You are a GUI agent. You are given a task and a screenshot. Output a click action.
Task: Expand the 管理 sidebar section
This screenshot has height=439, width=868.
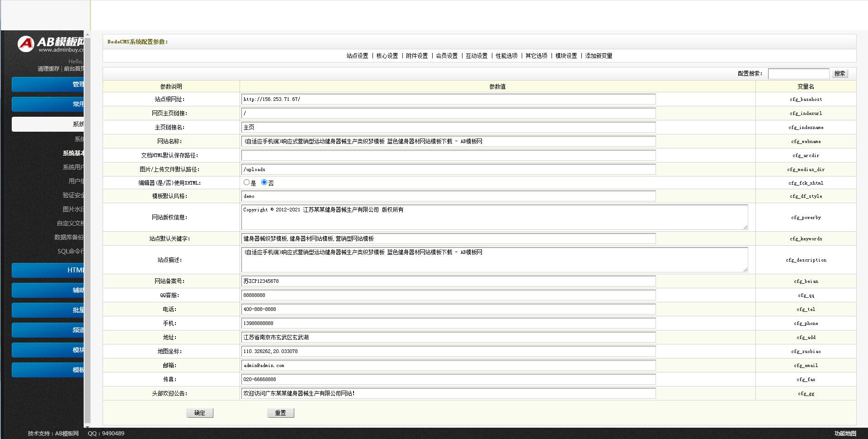(48, 84)
